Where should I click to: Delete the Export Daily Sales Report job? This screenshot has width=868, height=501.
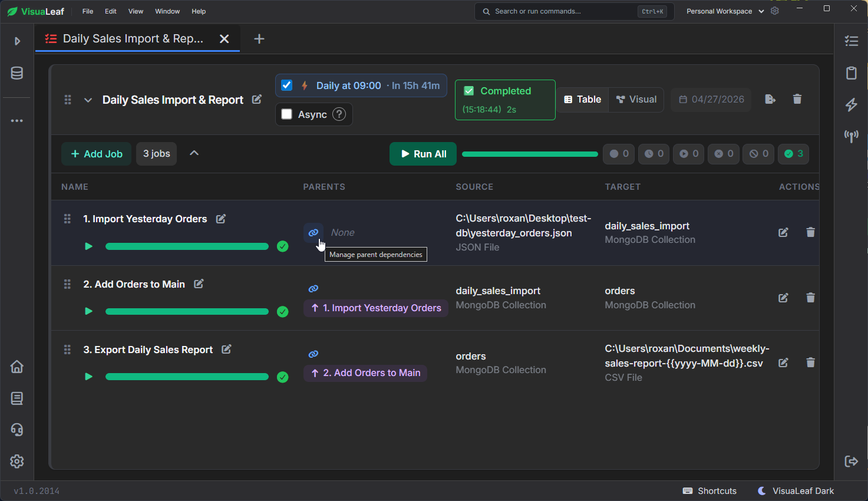810,363
